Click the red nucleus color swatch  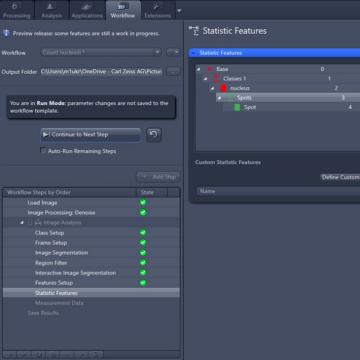(223, 88)
